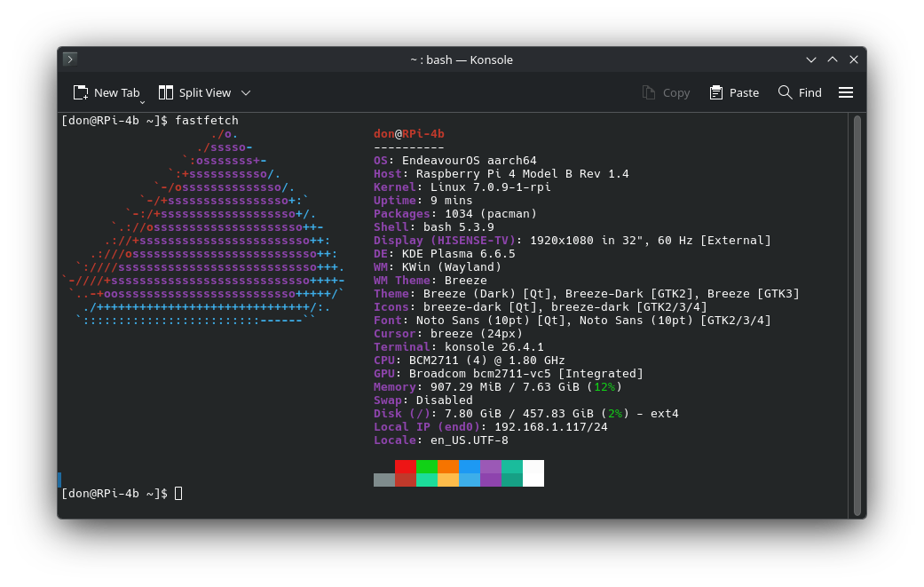
Task: Click the 'Breeze-Dark [GTK2]' theme text
Action: [628, 293]
